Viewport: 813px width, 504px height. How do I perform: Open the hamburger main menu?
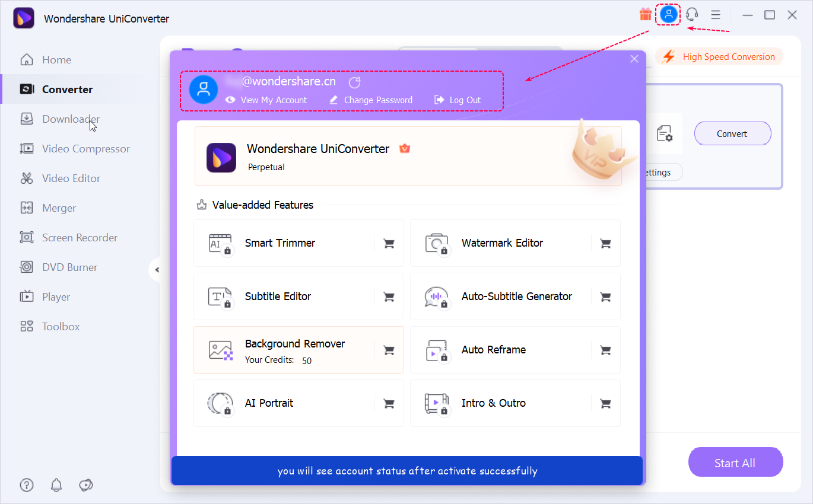click(716, 15)
